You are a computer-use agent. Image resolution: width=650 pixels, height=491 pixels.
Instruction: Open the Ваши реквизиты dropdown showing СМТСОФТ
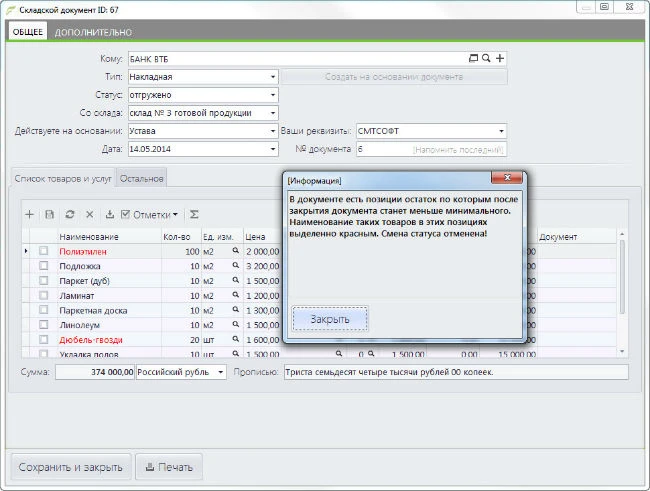point(501,131)
